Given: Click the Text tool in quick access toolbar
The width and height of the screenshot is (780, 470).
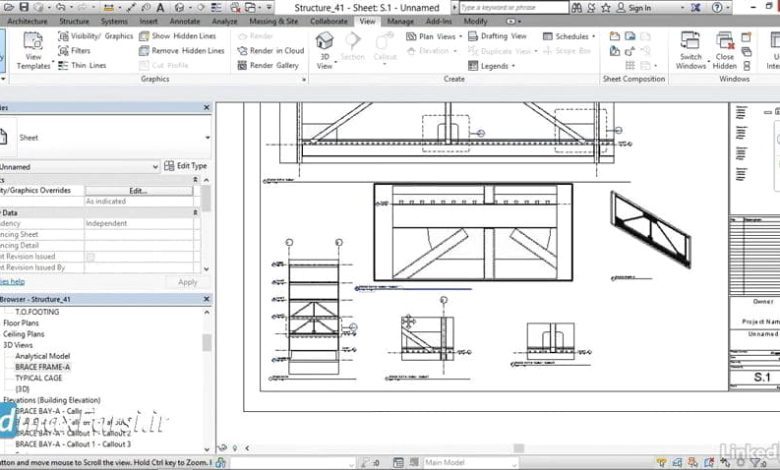Looking at the screenshot, I should (x=160, y=7).
